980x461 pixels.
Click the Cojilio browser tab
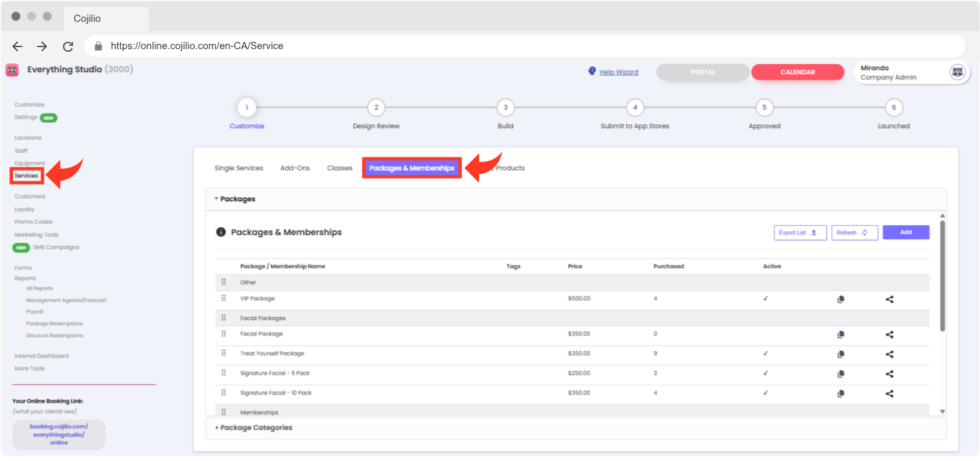106,19
